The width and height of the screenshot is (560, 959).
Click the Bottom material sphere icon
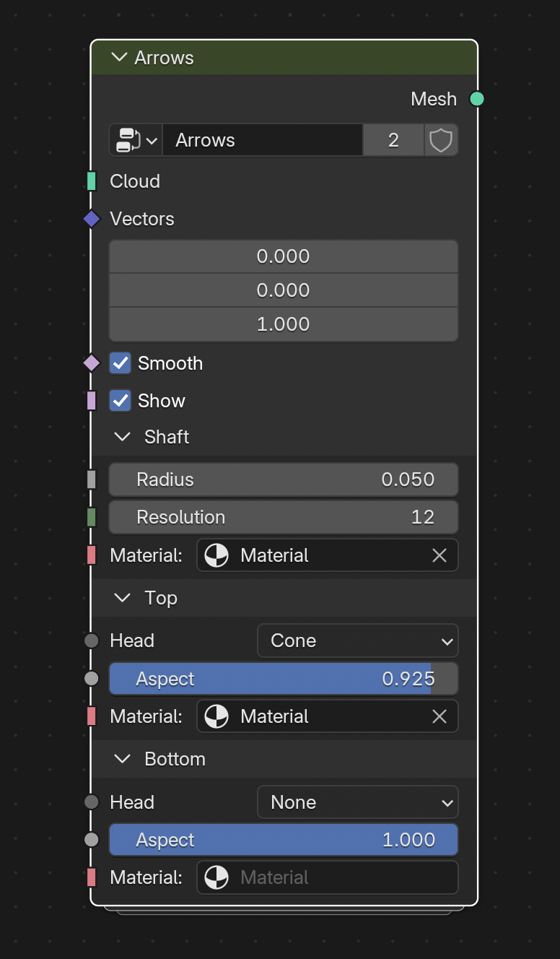point(216,877)
